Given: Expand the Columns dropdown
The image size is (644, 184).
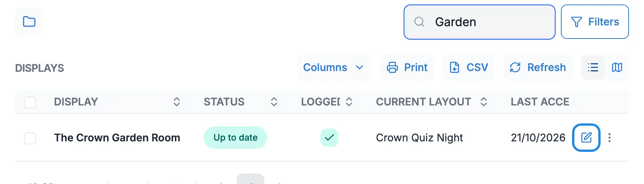Looking at the screenshot, I should [334, 67].
